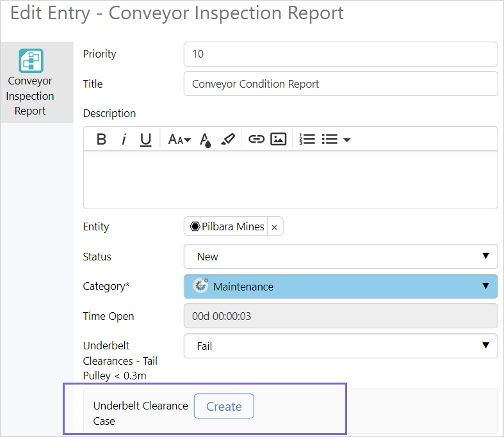Open the Underbelt Clearances dropdown showing Fail
504x437 pixels.
340,346
